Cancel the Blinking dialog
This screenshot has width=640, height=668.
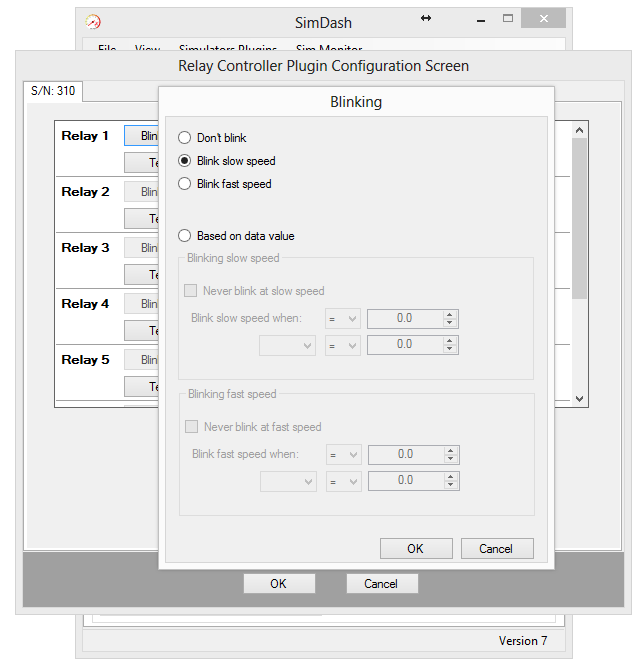click(x=496, y=548)
